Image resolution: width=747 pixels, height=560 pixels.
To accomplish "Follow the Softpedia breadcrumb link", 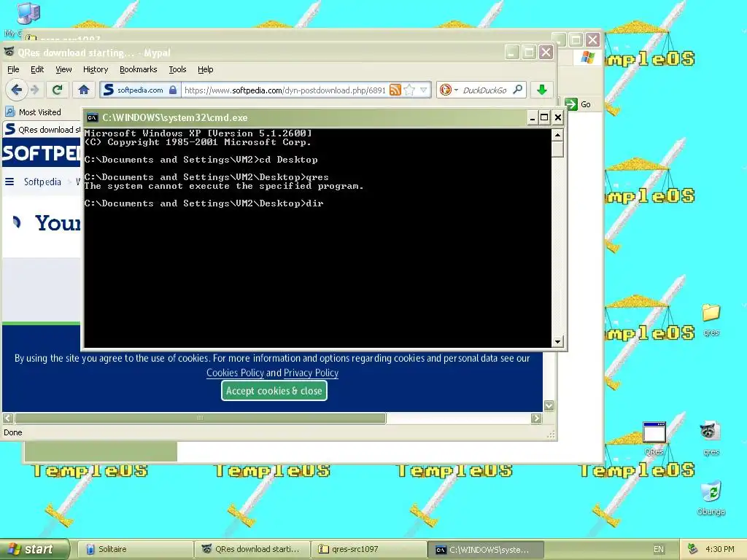I will coord(42,182).
